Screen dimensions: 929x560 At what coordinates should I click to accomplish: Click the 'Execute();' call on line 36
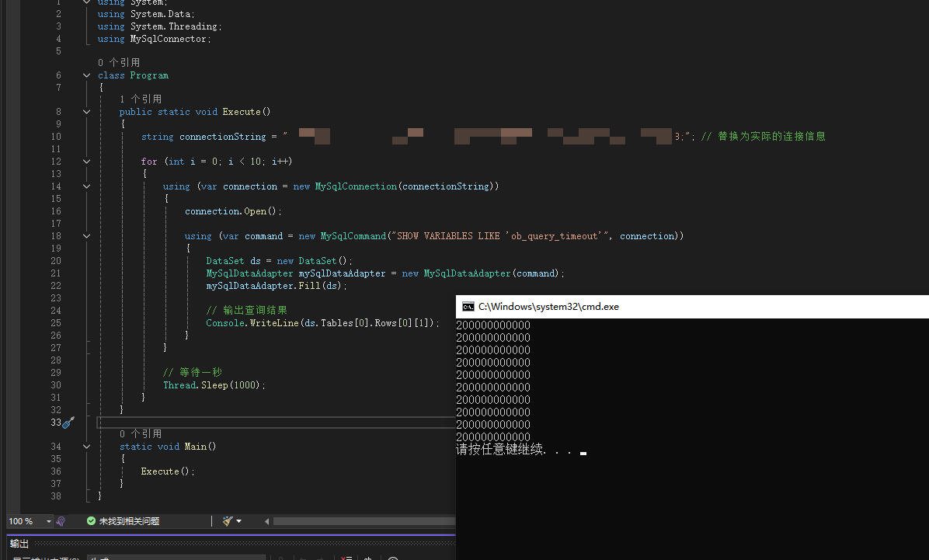pos(168,471)
